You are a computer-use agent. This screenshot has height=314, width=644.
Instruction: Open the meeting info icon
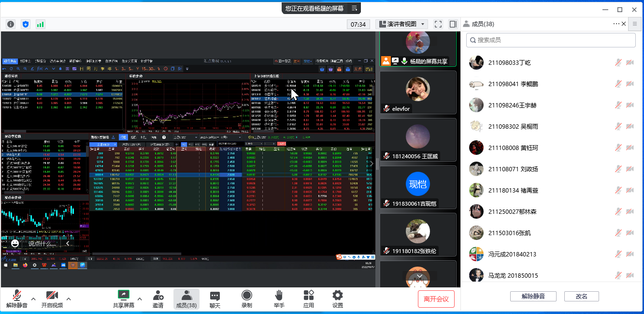click(x=11, y=24)
